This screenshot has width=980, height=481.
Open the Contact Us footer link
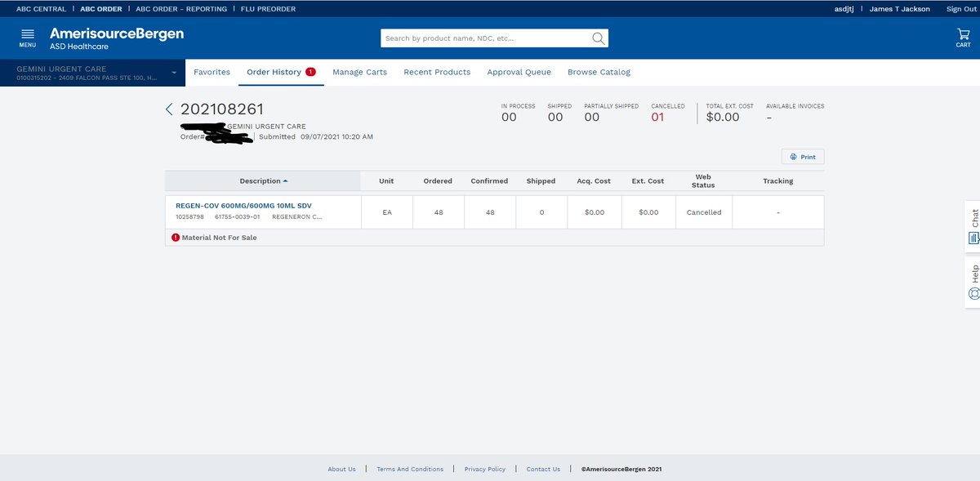543,470
